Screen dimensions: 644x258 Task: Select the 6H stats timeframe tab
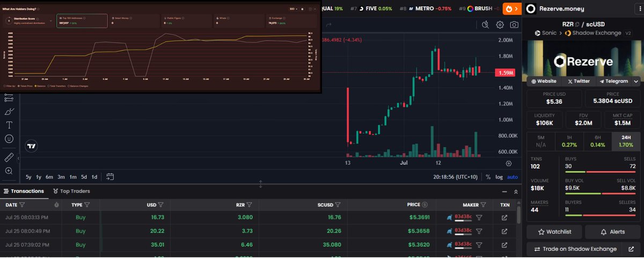coord(597,141)
